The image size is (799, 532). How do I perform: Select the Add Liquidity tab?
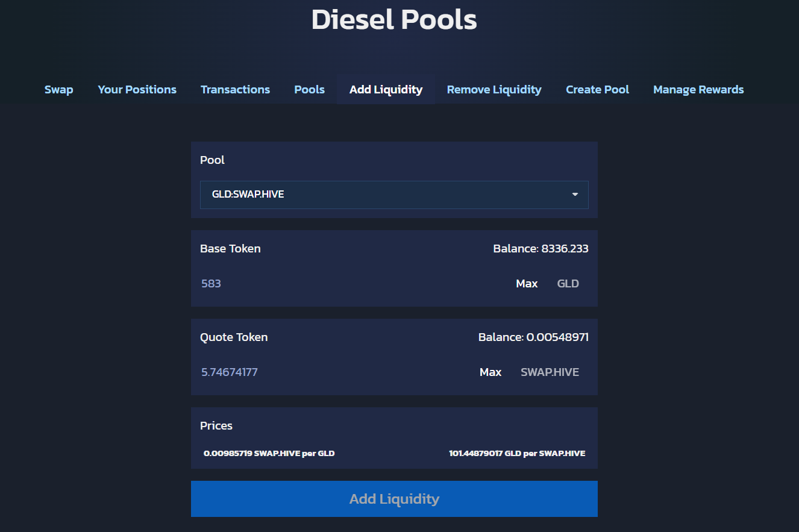tap(386, 90)
